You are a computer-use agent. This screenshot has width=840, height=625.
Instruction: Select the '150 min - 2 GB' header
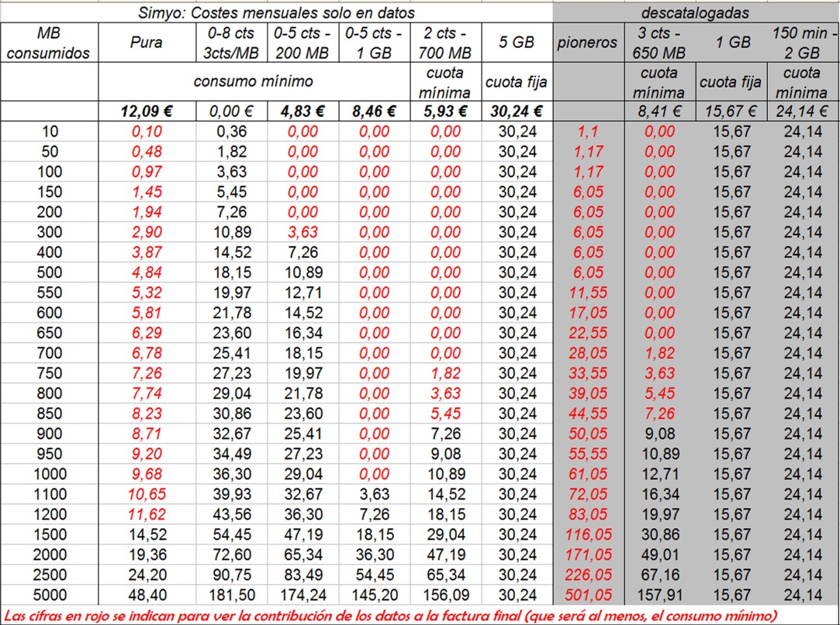pos(803,43)
